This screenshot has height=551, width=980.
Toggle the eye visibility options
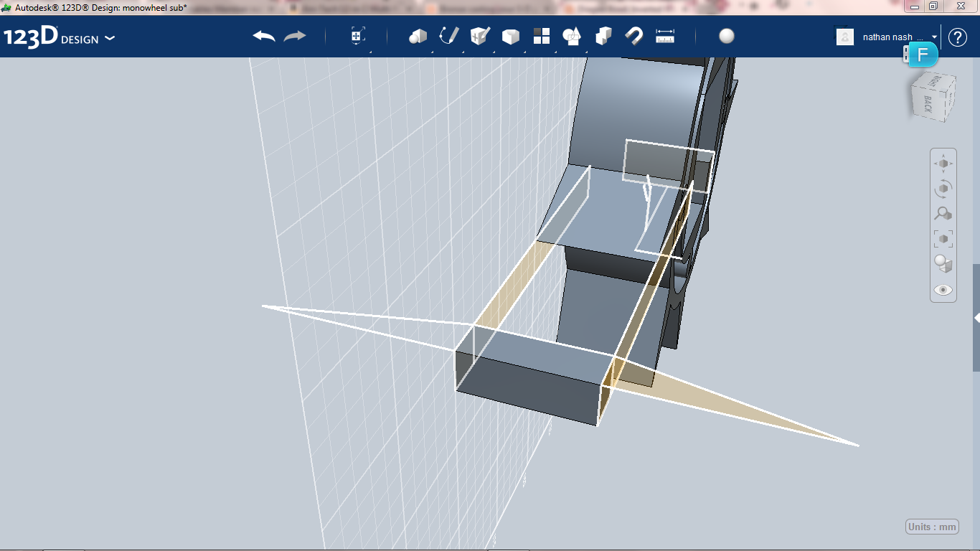943,290
